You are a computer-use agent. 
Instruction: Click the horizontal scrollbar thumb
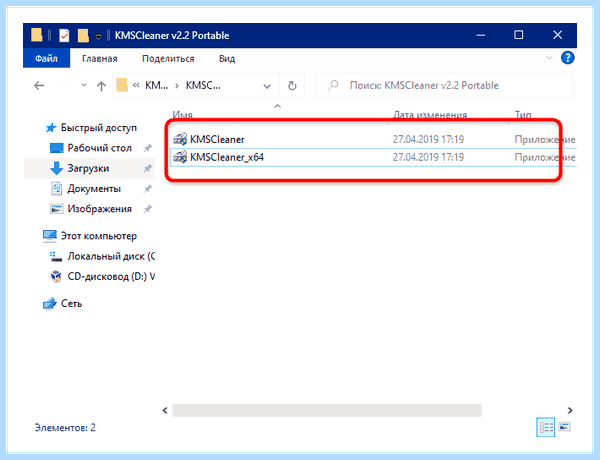327,410
